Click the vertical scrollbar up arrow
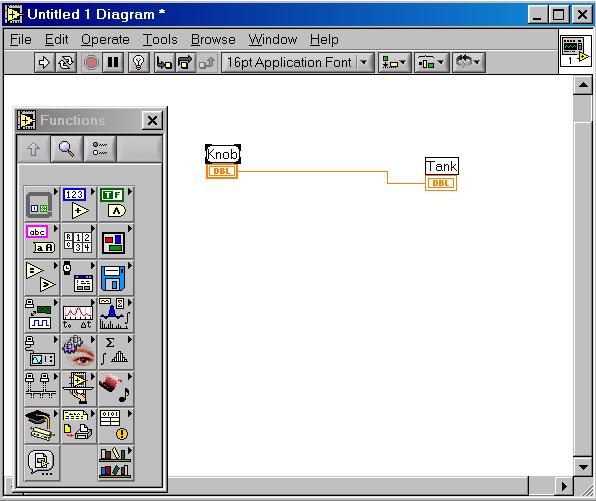The height and width of the screenshot is (501, 596). click(583, 85)
